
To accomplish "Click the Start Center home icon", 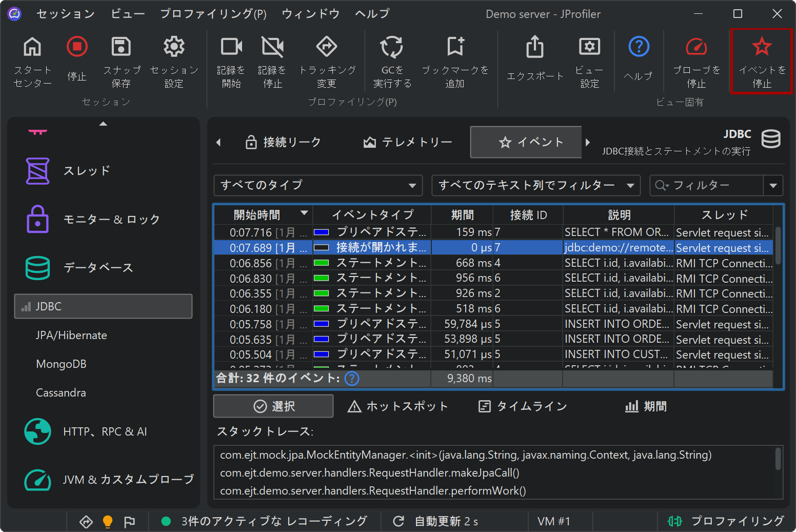I will [32, 47].
